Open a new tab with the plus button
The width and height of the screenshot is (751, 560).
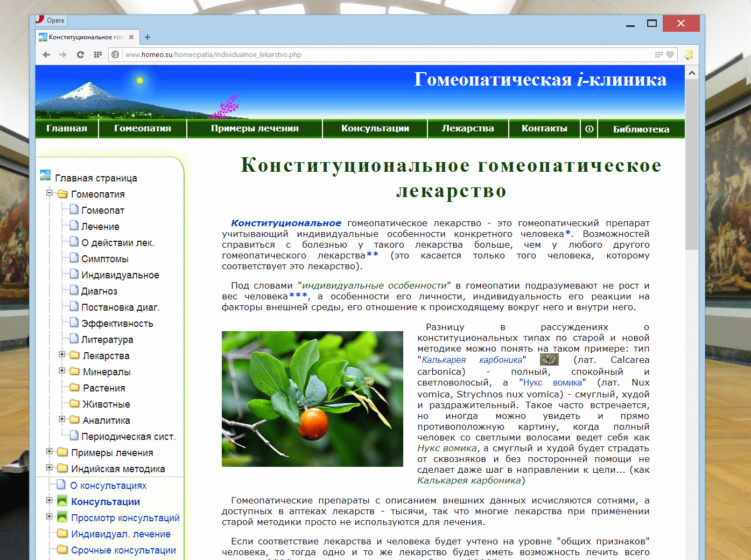click(148, 37)
